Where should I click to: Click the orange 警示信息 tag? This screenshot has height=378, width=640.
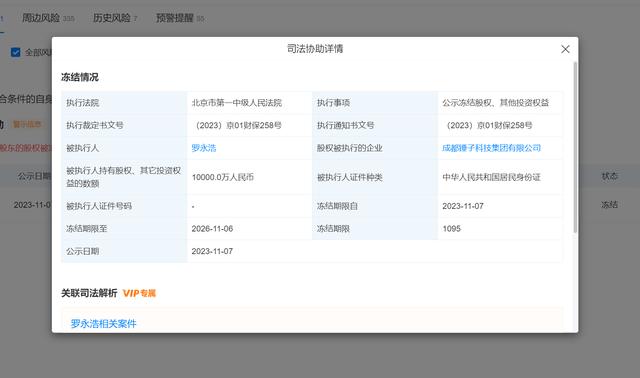[x=27, y=124]
